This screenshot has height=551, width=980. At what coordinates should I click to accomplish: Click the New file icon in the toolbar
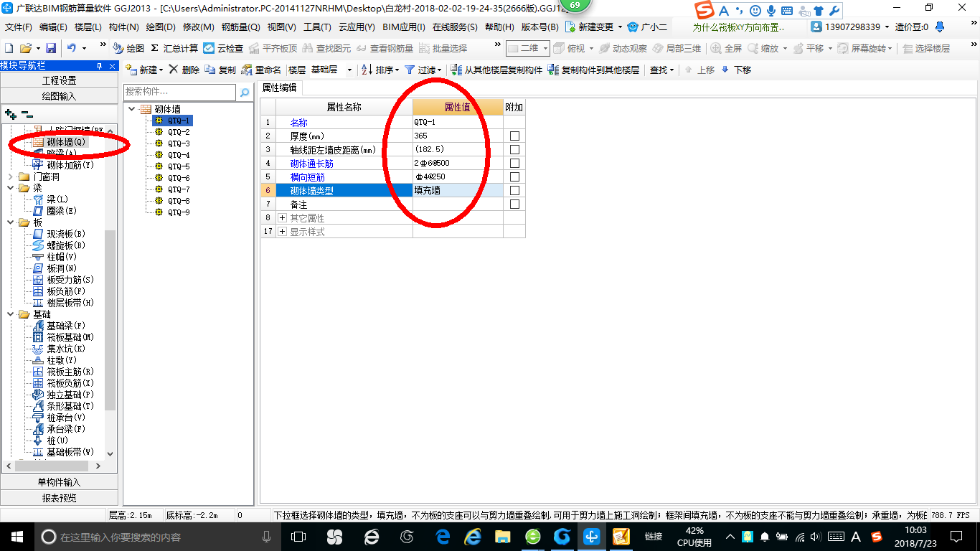point(9,48)
